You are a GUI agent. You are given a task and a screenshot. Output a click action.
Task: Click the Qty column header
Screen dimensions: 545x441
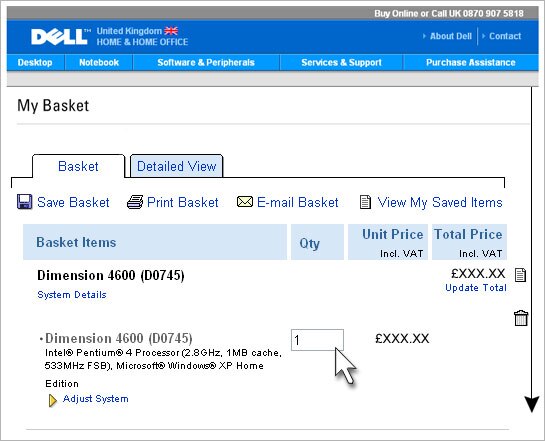(x=317, y=242)
